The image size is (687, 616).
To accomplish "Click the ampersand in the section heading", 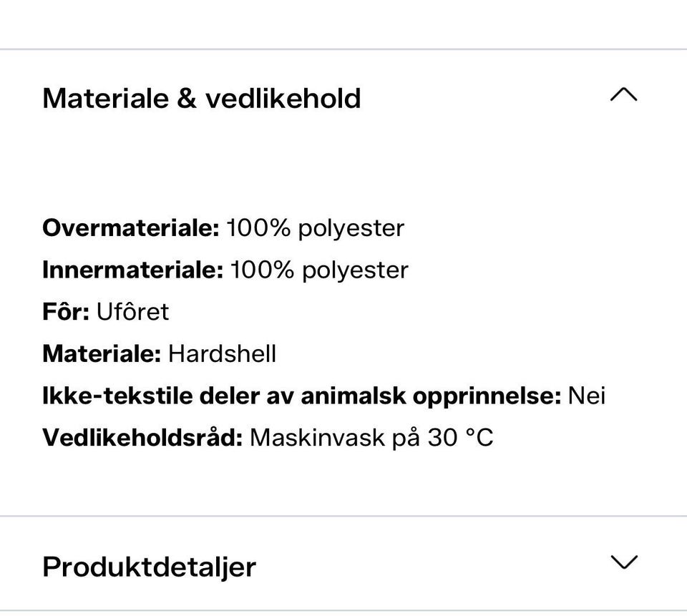I will coord(187,98).
